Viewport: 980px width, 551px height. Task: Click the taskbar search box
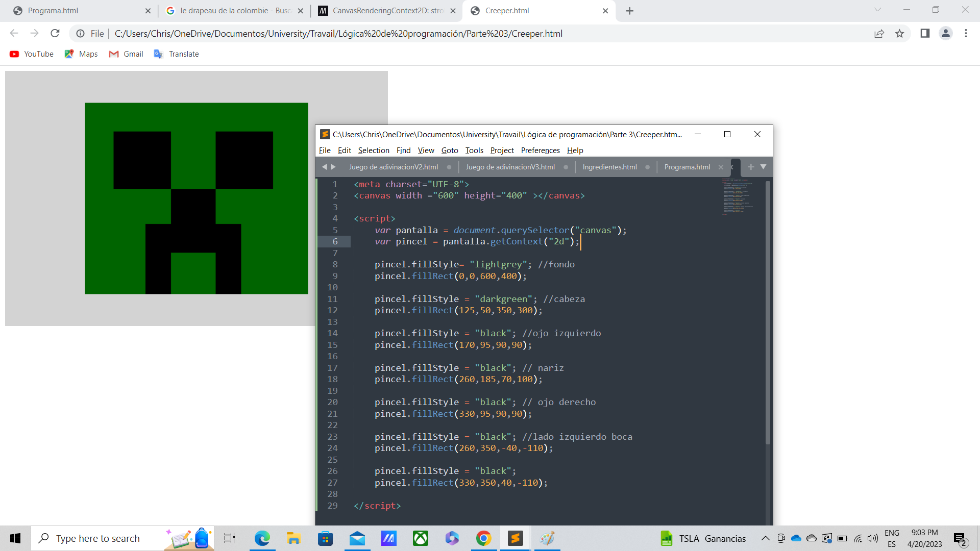pos(122,538)
